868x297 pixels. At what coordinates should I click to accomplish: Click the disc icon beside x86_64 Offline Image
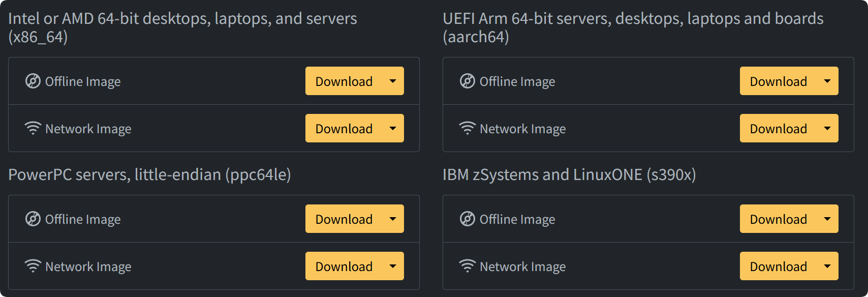point(33,81)
